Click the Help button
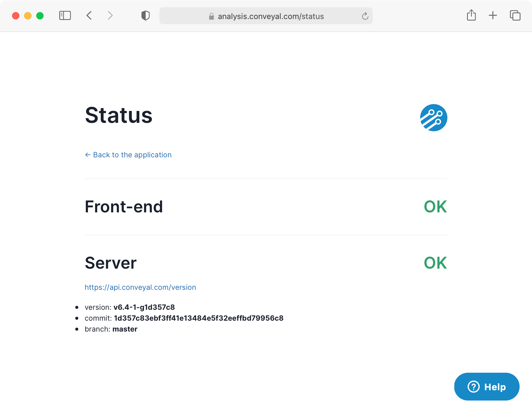This screenshot has width=532, height=409. coord(487,387)
